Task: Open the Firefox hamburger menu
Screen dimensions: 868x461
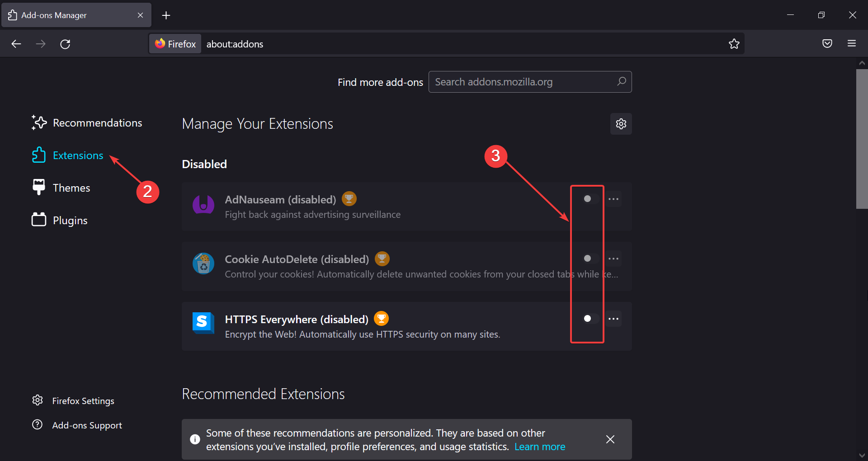Action: (852, 43)
